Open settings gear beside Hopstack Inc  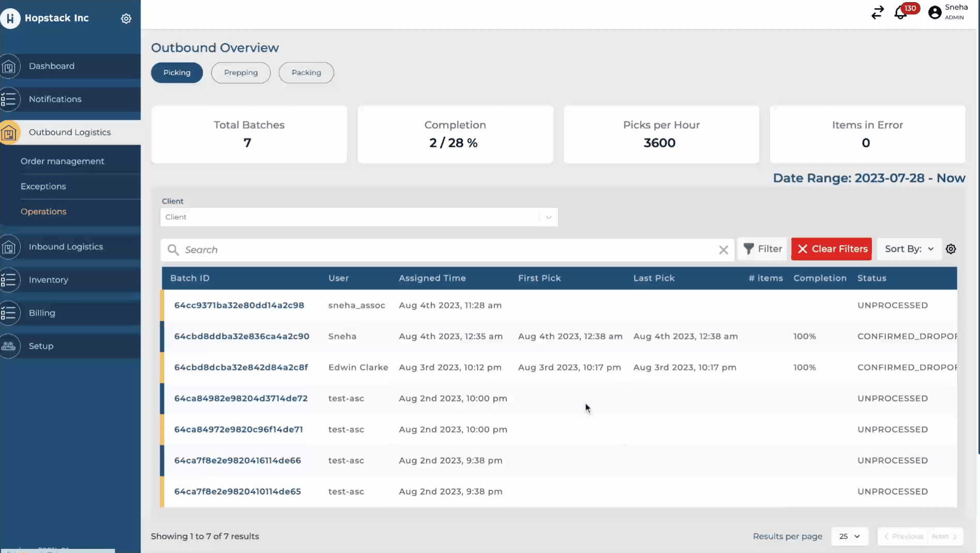[x=126, y=19]
